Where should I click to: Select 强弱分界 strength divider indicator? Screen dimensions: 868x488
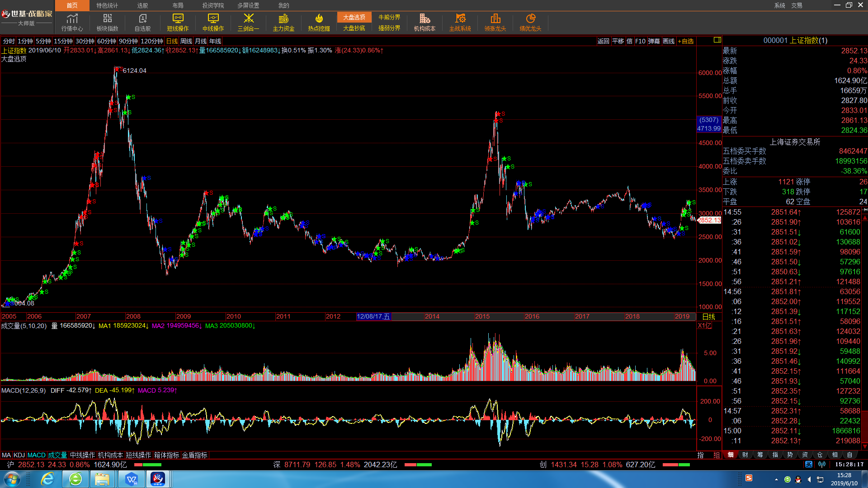pyautogui.click(x=389, y=28)
